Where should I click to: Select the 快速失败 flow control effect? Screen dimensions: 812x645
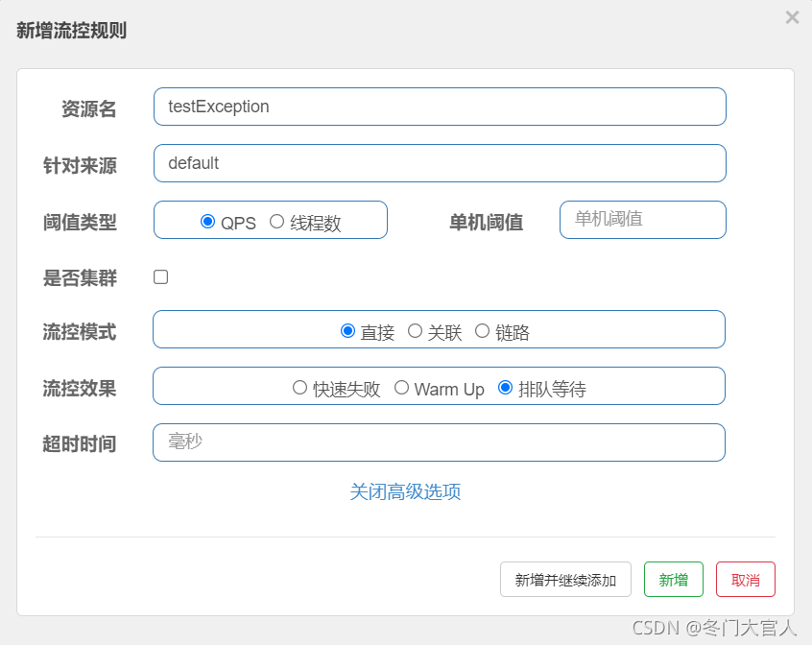click(x=300, y=388)
